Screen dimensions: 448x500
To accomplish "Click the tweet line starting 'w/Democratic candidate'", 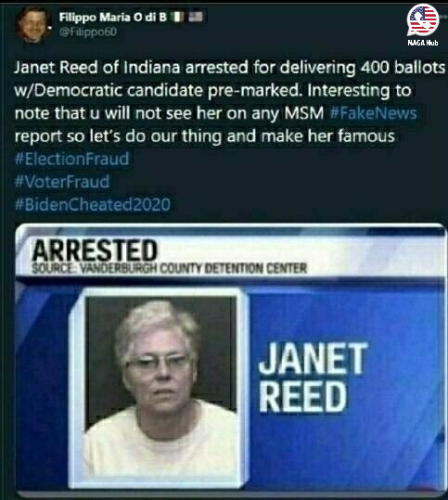I will click(213, 90).
